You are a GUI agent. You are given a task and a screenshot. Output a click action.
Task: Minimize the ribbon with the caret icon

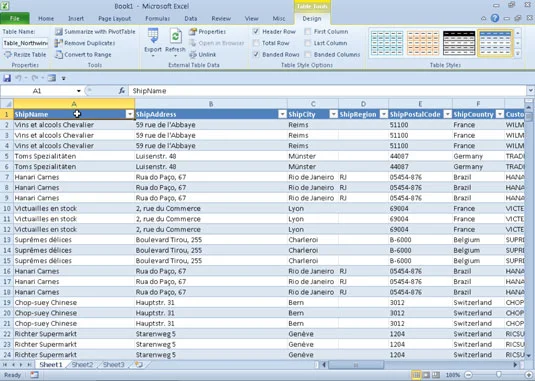pyautogui.click(x=483, y=18)
